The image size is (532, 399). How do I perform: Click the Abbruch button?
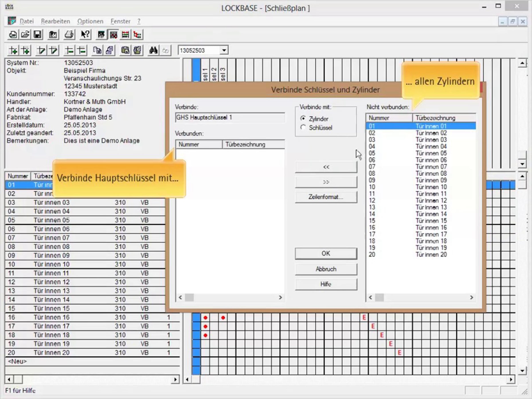[x=326, y=269]
